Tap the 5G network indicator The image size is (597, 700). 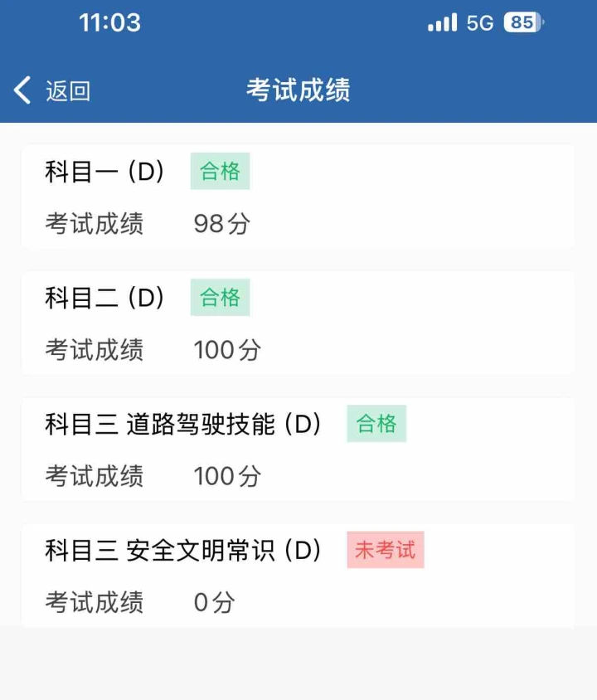(480, 22)
